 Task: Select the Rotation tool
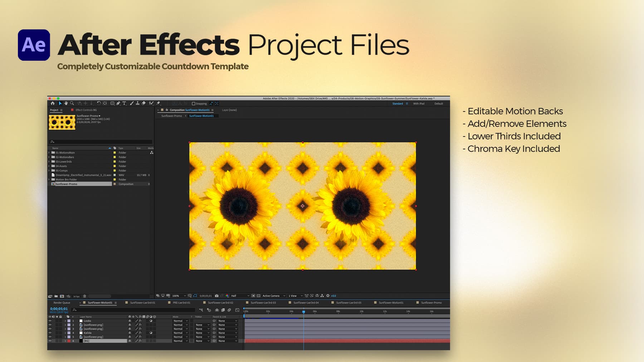pyautogui.click(x=99, y=103)
